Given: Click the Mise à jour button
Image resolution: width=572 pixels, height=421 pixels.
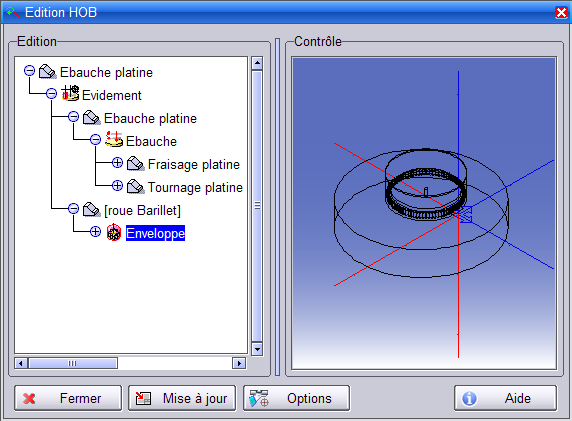Looking at the screenshot, I should 182,398.
